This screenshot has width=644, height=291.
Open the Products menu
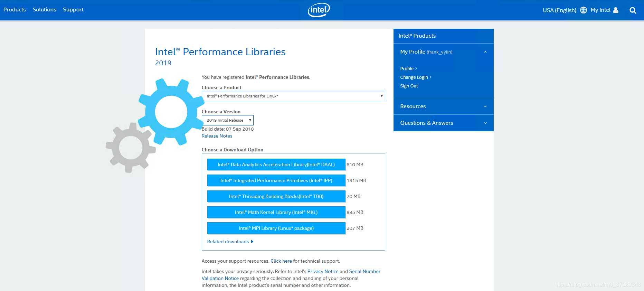click(15, 10)
